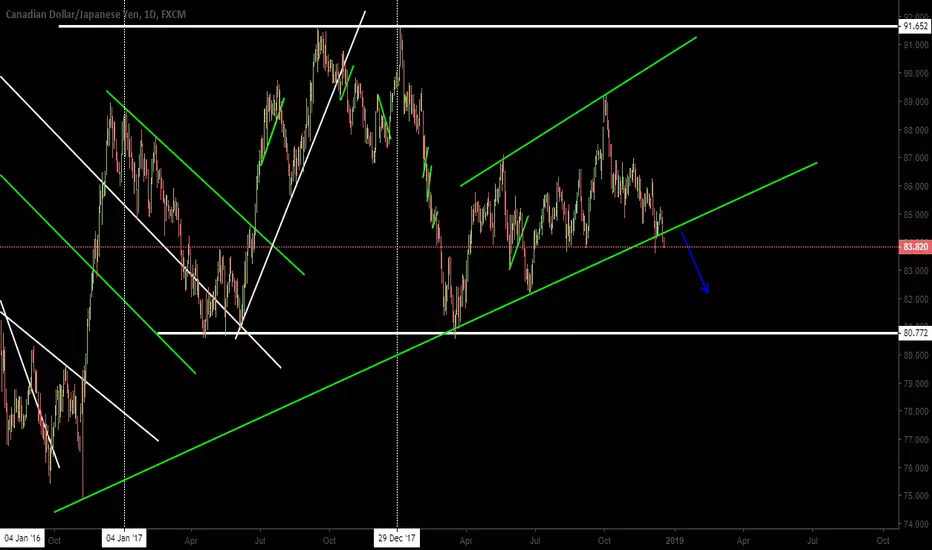Click the 87.000 price axis value
932x550 pixels.
click(x=916, y=158)
